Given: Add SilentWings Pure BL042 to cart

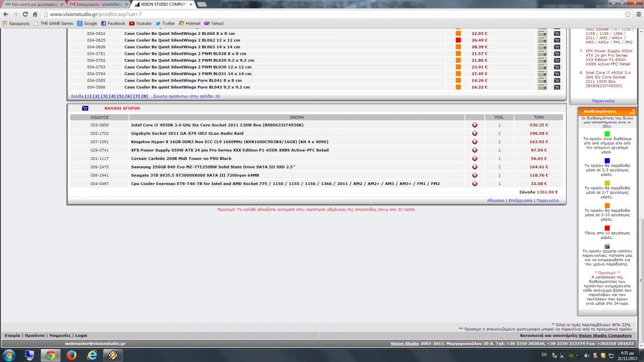Looking at the screenshot, I should pyautogui.click(x=557, y=87).
